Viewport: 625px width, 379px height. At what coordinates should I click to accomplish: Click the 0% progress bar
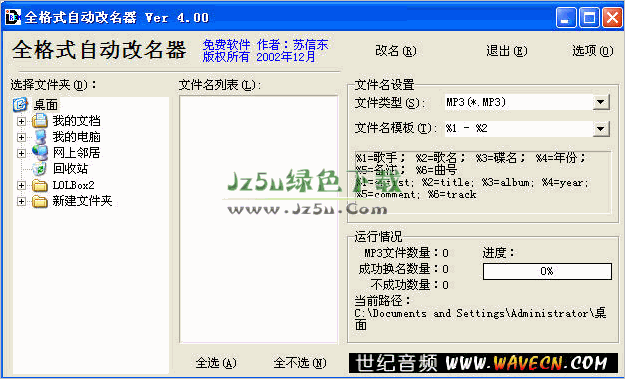pyautogui.click(x=547, y=271)
